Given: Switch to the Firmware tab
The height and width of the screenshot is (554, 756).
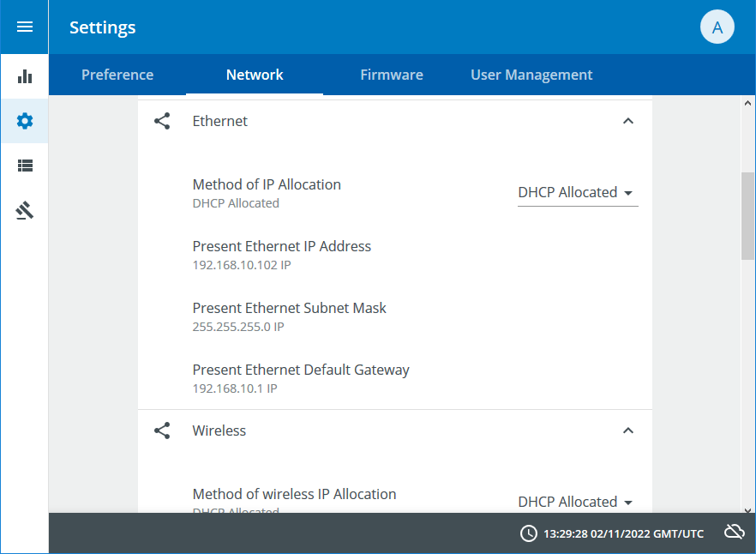Looking at the screenshot, I should [392, 75].
